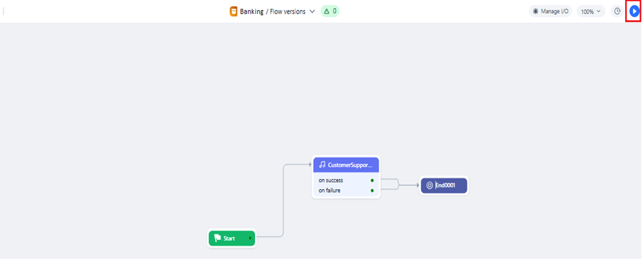Screen dimensions: 644x262
Task: Open the warnings count badge showing 0
Action: (330, 11)
